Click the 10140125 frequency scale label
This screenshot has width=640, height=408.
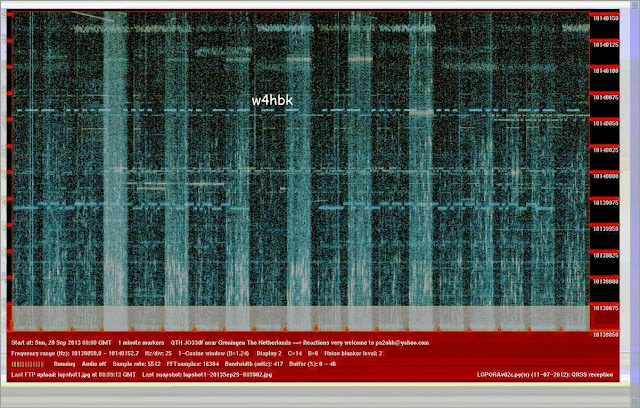click(x=606, y=45)
